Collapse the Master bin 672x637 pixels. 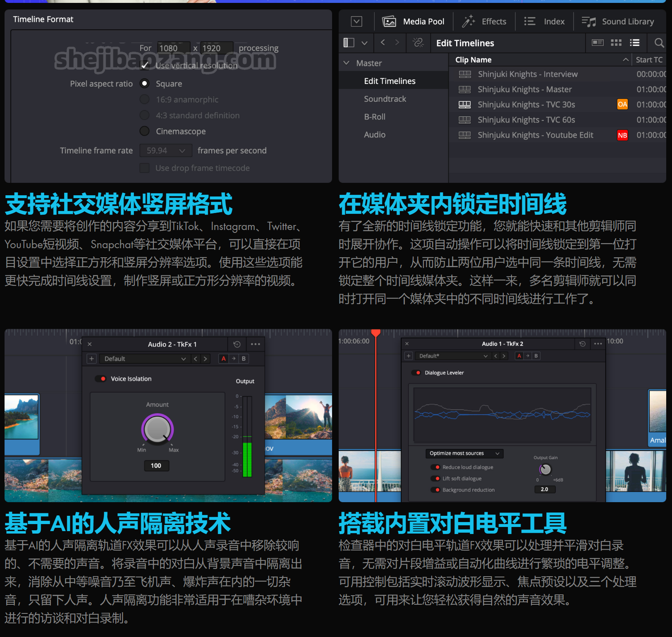(347, 63)
